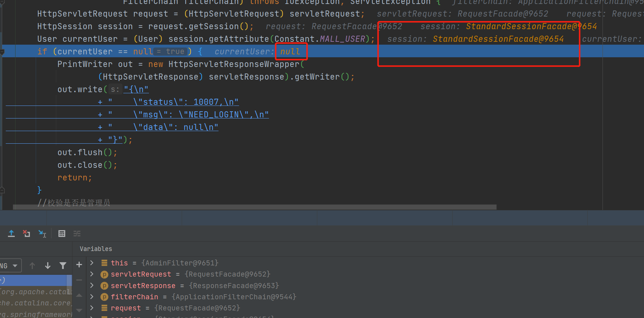Click request.getSession() call

tap(198, 26)
